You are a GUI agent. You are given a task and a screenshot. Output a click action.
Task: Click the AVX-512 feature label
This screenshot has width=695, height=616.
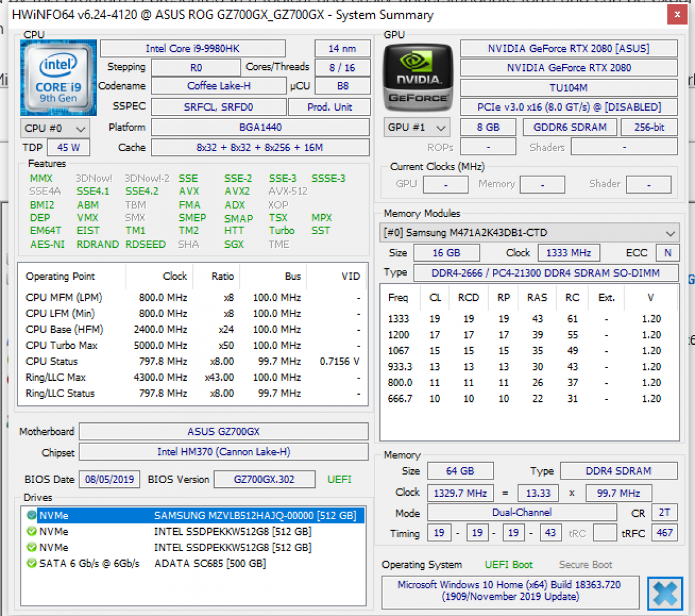pos(287,191)
